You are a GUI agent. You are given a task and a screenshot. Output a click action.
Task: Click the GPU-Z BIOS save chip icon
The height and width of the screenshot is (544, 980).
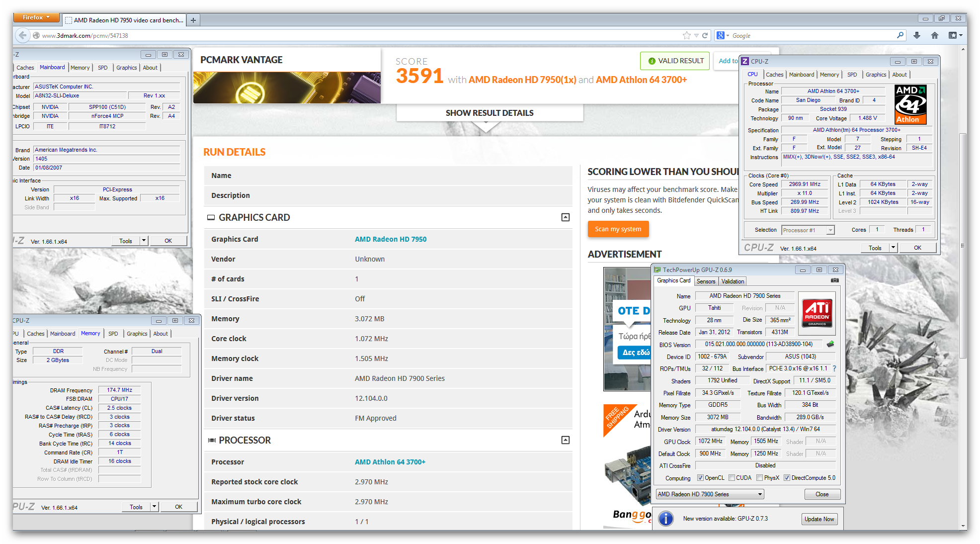click(830, 344)
